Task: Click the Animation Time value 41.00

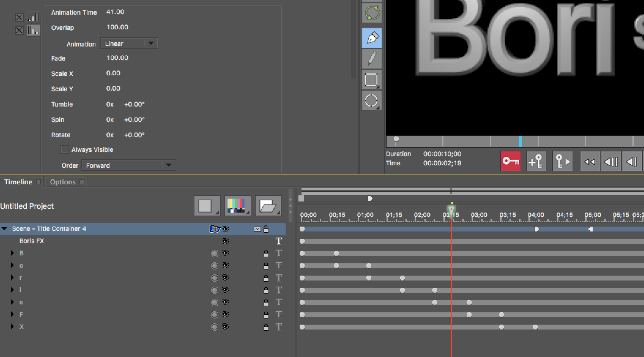Action: [x=115, y=12]
